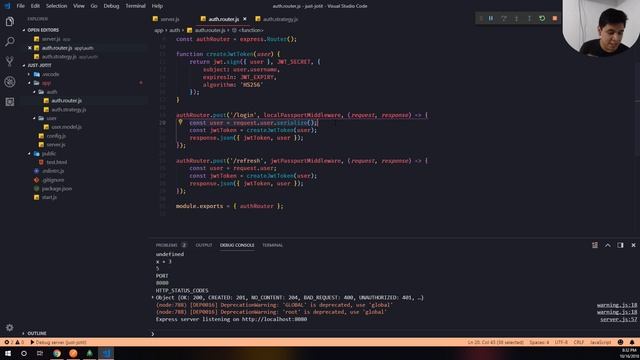Open the Edit menu

(x=35, y=6)
